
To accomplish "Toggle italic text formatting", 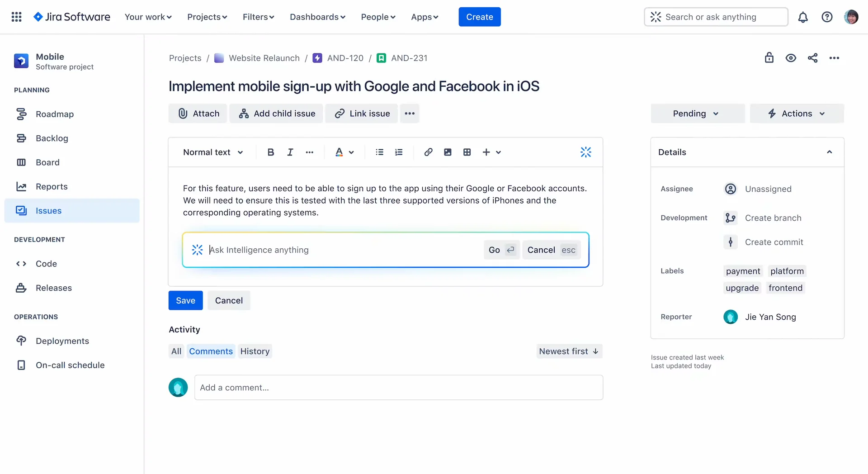I will 290,152.
